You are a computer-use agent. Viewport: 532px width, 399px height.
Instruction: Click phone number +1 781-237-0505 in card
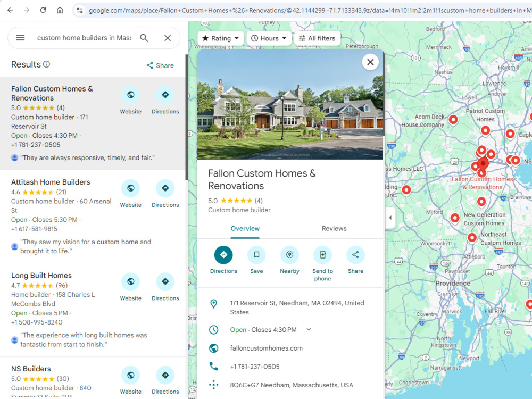tap(255, 367)
